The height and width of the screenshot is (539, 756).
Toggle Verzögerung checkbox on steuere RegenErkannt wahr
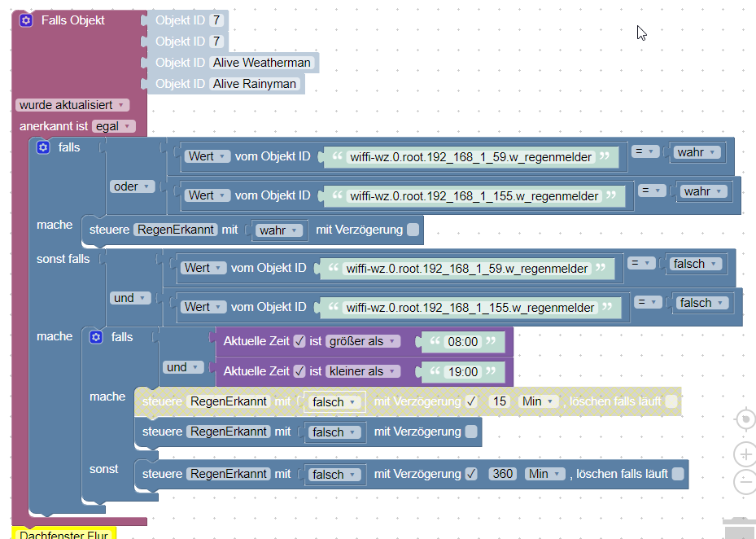tap(413, 230)
